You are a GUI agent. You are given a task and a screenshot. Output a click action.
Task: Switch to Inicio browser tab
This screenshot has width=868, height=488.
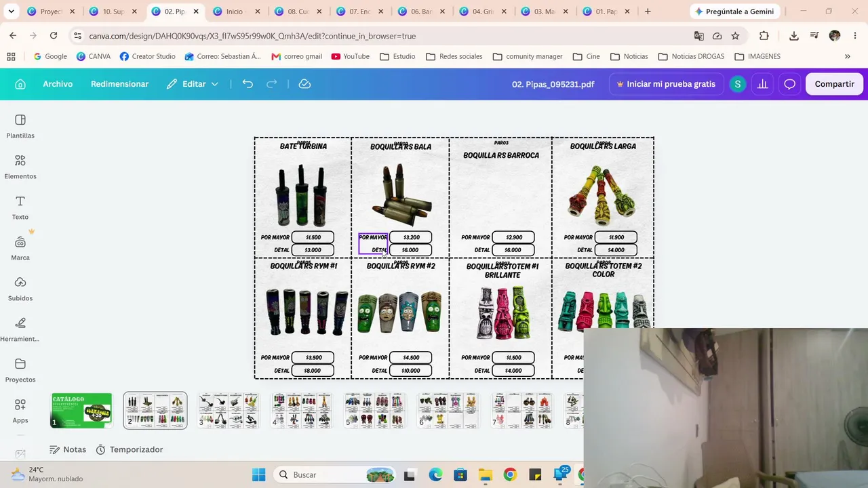pyautogui.click(x=235, y=12)
